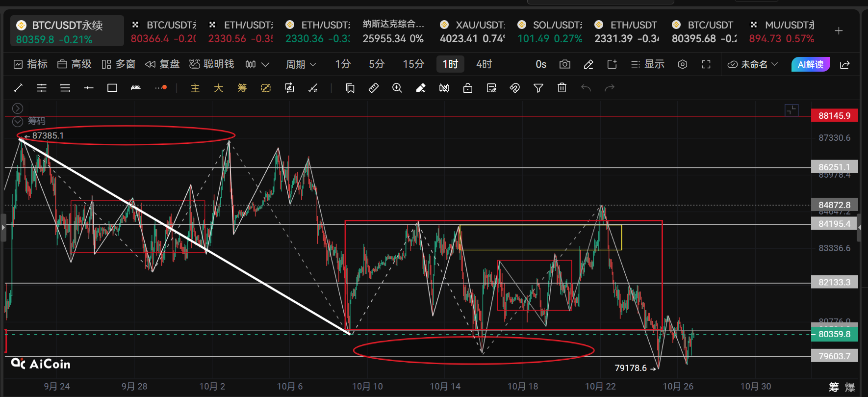
Task: Open the ruler measurement tool
Action: tap(374, 88)
